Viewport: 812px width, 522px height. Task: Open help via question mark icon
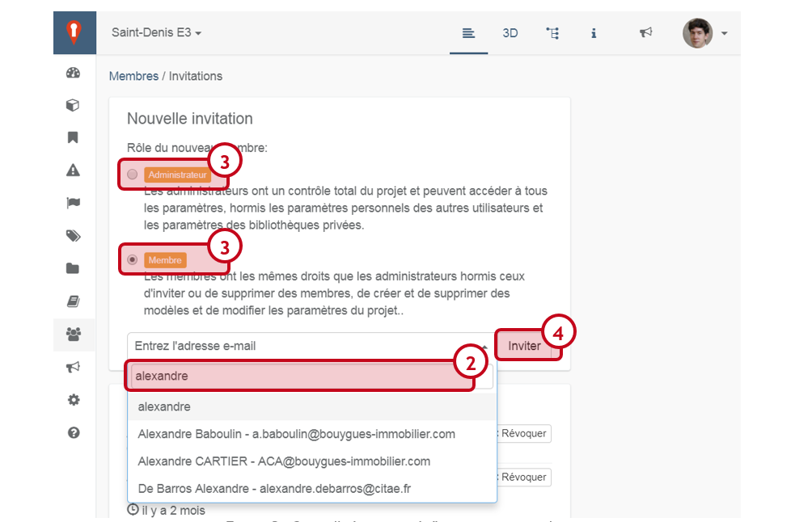click(x=74, y=432)
